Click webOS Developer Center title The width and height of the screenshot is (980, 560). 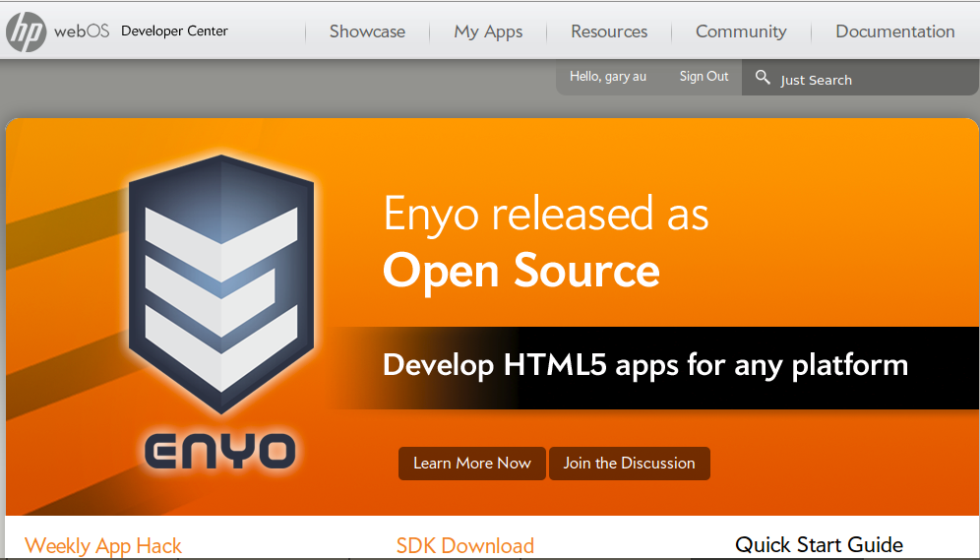(142, 31)
